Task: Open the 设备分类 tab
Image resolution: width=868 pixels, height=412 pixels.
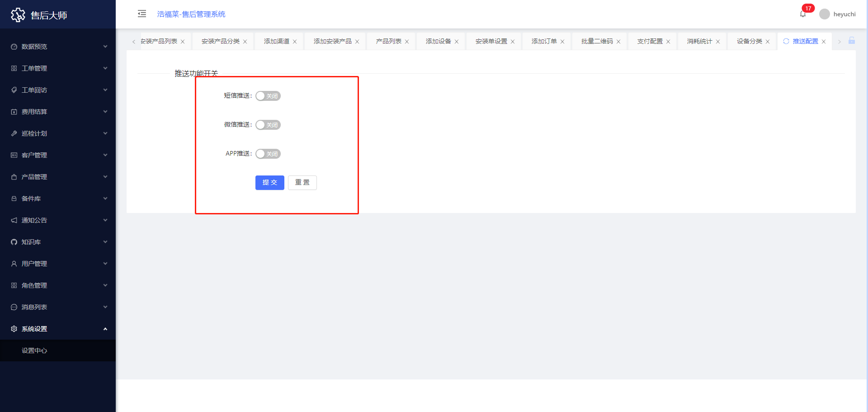Action: (x=749, y=41)
